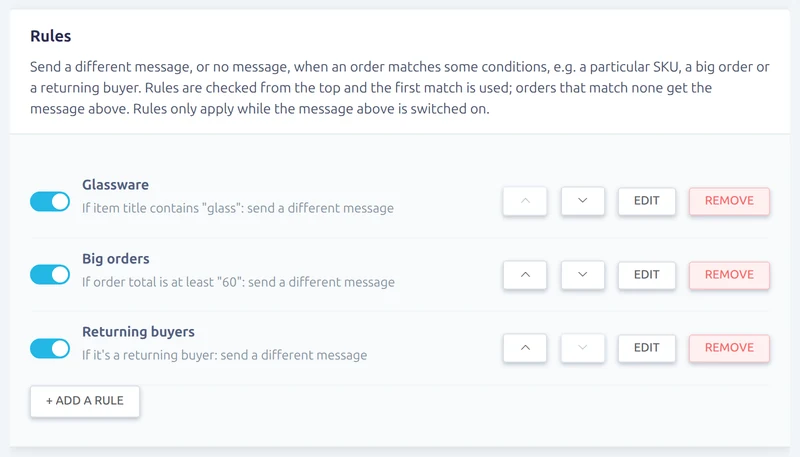The width and height of the screenshot is (800, 457).
Task: Disable the Big orders rule switch
Action: pos(50,274)
